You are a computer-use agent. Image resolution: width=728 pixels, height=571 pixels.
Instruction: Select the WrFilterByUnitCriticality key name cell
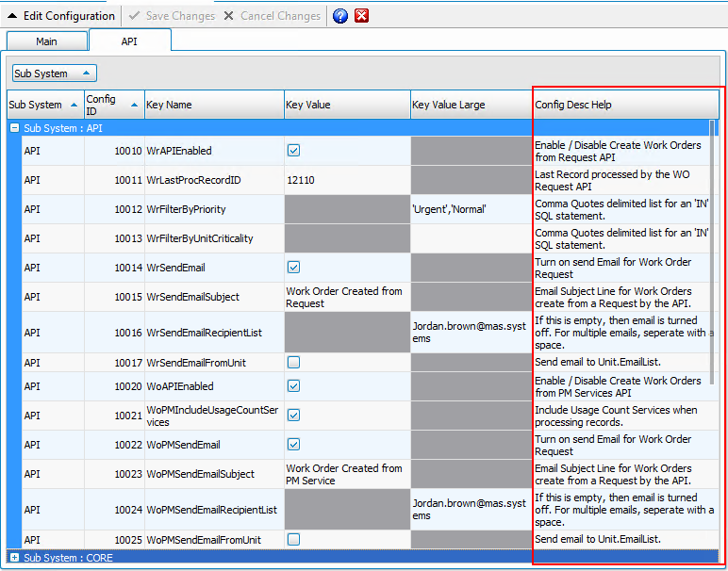click(x=214, y=238)
